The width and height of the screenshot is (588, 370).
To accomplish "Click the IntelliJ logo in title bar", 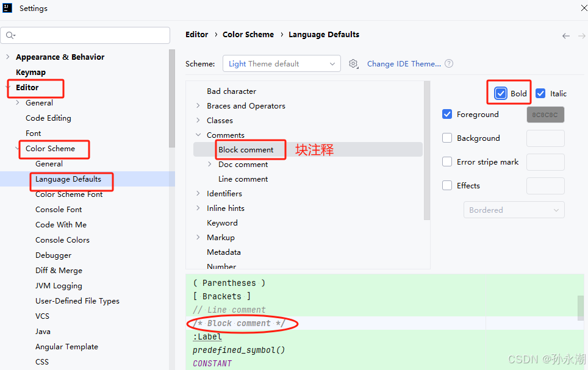I will coord(7,8).
